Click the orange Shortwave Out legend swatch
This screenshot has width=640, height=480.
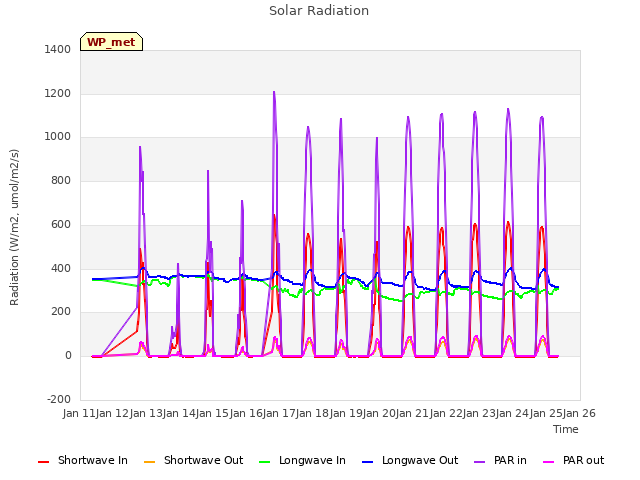149,462
